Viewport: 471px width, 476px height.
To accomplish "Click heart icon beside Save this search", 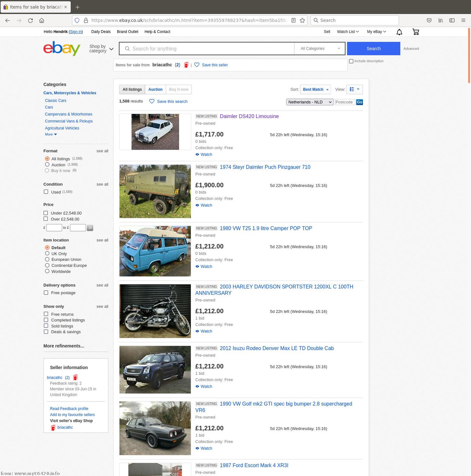I will tap(152, 101).
